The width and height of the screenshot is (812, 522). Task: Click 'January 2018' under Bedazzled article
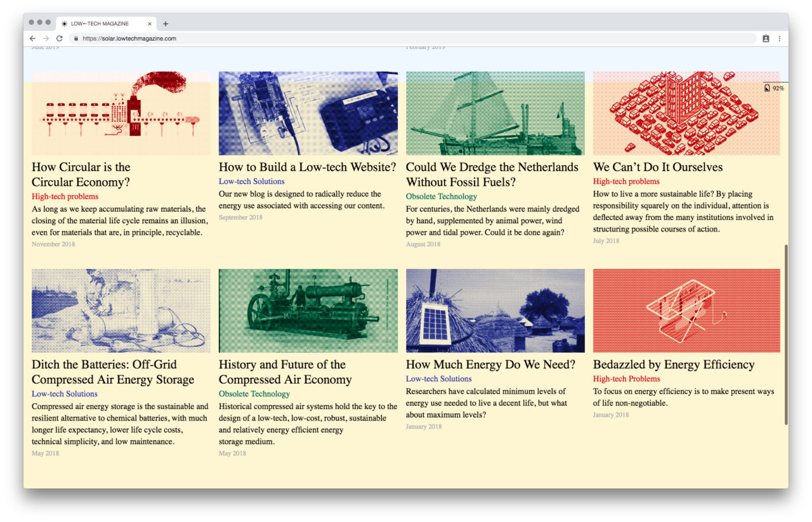point(611,415)
